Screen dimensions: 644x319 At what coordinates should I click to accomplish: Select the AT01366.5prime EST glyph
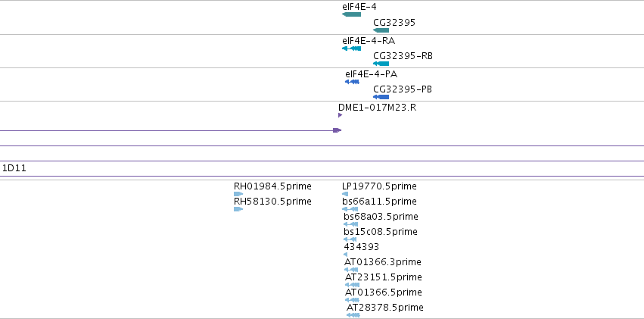tap(352, 300)
